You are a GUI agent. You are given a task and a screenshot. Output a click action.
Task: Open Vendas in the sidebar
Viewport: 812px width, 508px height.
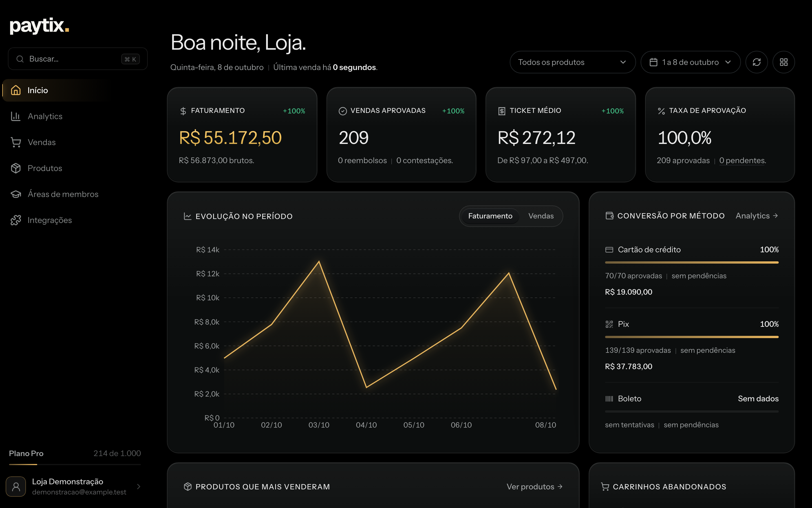(x=75, y=142)
